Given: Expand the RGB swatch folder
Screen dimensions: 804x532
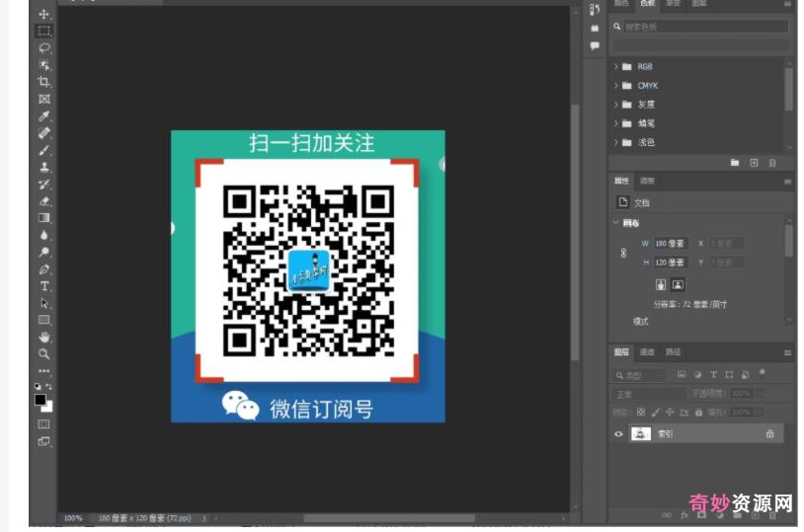Looking at the screenshot, I should [x=616, y=67].
